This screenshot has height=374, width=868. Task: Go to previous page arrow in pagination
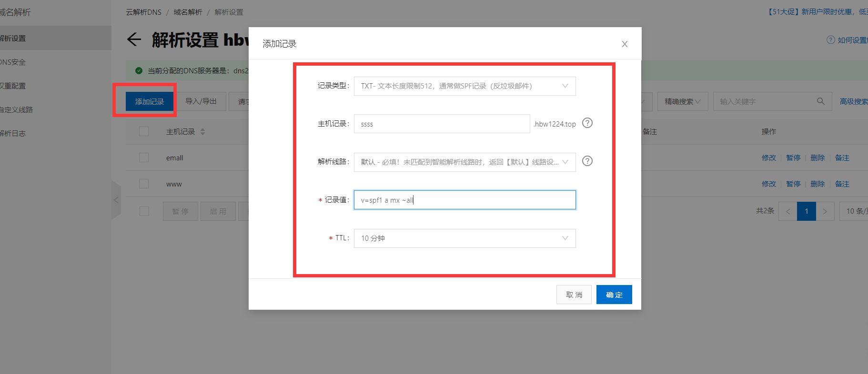788,211
